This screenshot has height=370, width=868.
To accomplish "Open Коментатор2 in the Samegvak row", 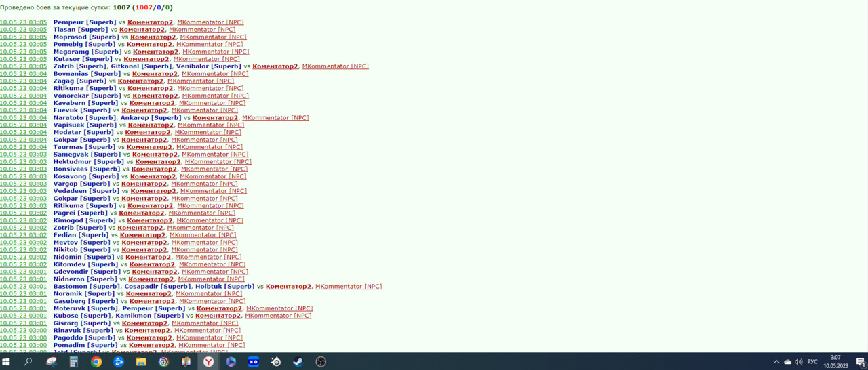I will click(x=155, y=155).
